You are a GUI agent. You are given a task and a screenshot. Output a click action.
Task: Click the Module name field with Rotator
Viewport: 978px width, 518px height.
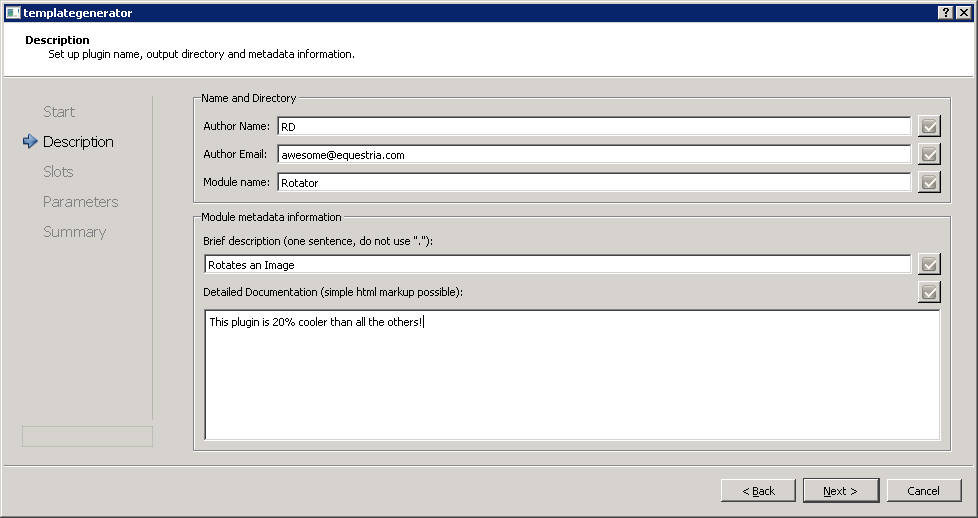(x=594, y=182)
